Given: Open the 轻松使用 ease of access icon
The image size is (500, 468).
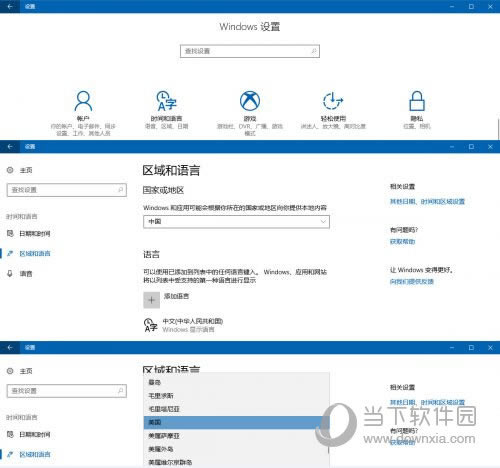Looking at the screenshot, I should (x=333, y=101).
